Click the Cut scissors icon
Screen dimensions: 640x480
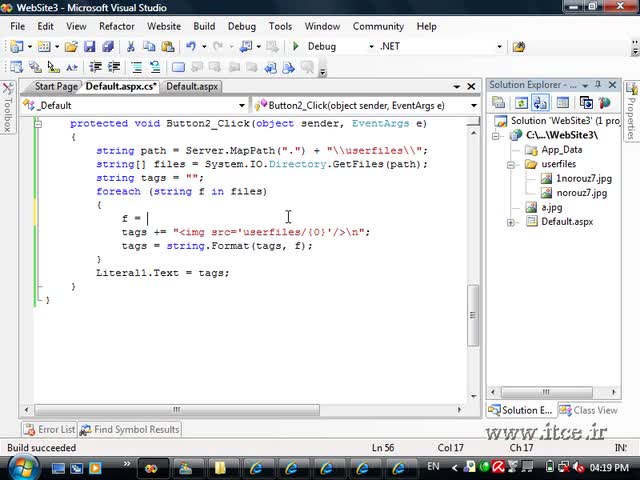click(x=131, y=47)
